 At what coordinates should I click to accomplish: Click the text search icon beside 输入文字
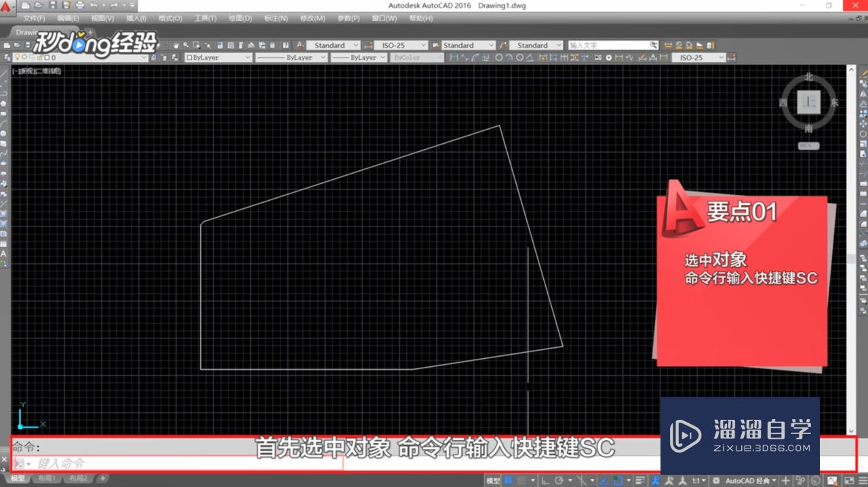point(653,45)
